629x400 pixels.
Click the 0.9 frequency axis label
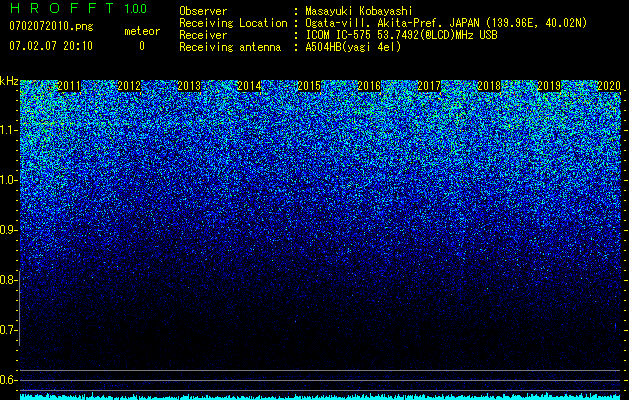coord(8,230)
